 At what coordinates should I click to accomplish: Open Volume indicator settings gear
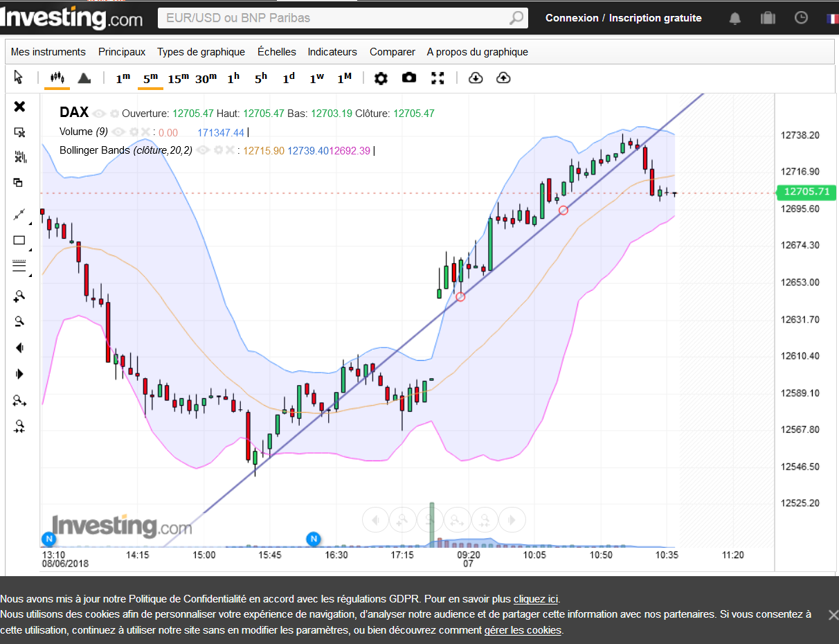pyautogui.click(x=133, y=132)
